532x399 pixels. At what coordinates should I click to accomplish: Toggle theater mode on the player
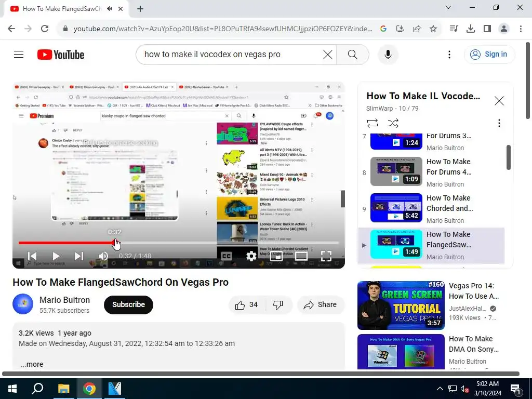tap(301, 256)
